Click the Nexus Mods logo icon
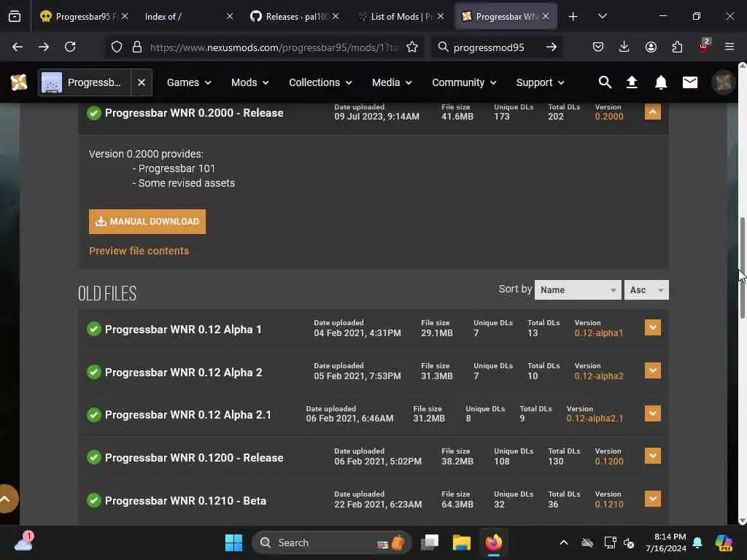 [x=19, y=82]
